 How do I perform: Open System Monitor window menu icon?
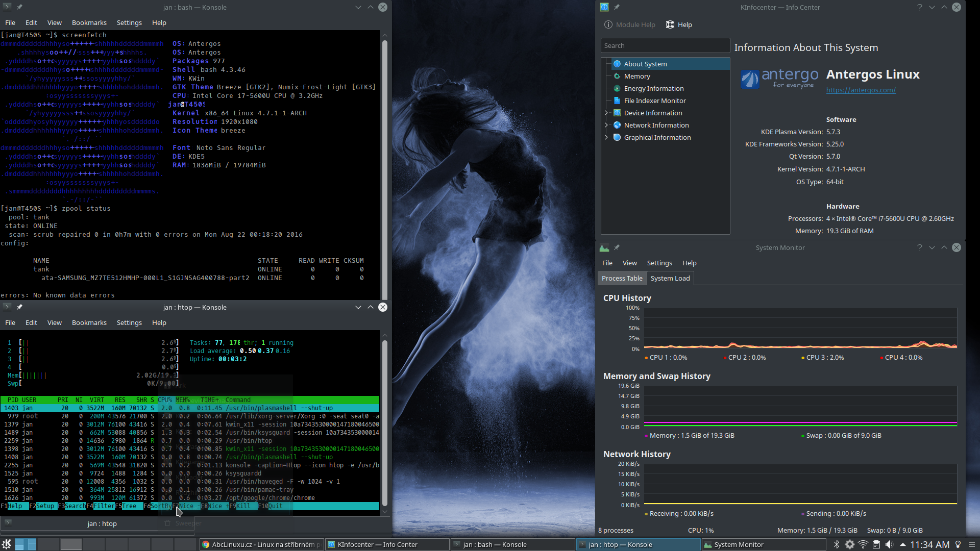[604, 247]
